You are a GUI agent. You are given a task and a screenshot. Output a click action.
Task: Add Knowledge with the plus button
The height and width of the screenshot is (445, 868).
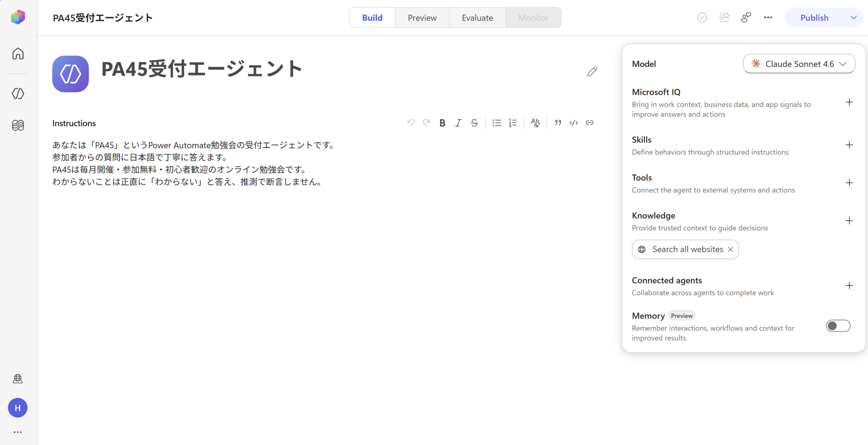coord(849,221)
